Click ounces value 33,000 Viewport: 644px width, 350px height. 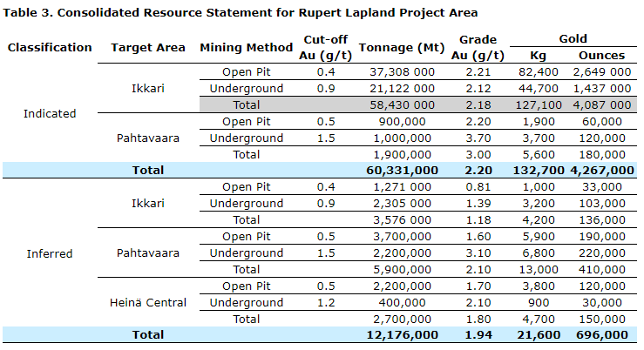pyautogui.click(x=601, y=187)
